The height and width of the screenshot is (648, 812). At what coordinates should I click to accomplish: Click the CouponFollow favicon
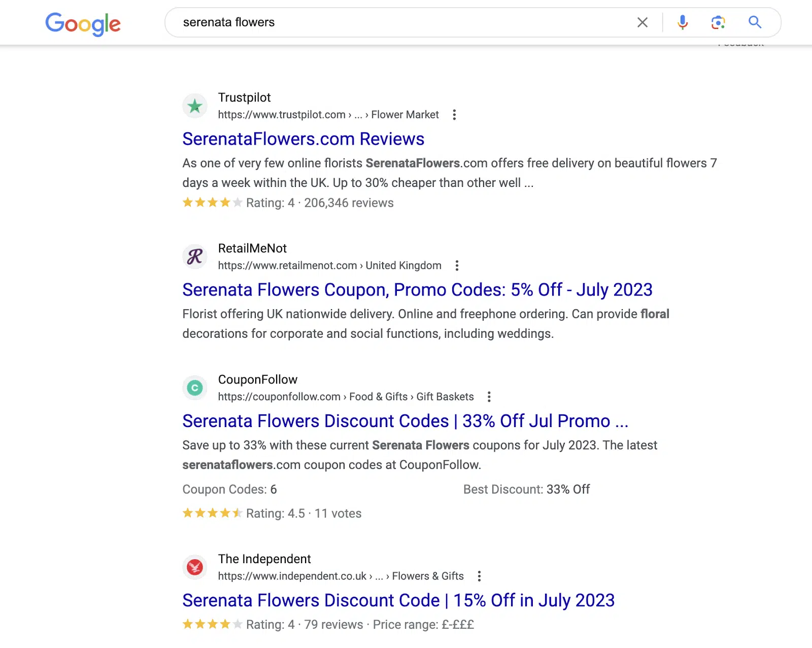[195, 388]
